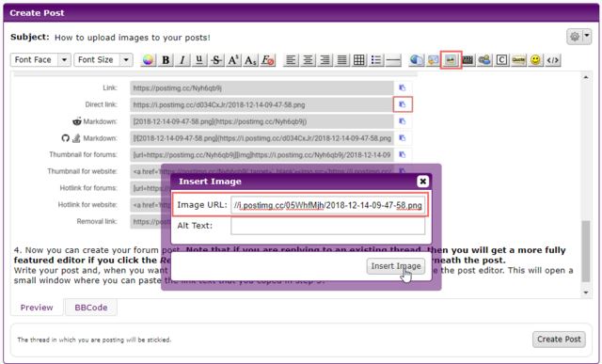Justify the text
This screenshot has width=602, height=364.
342,60
